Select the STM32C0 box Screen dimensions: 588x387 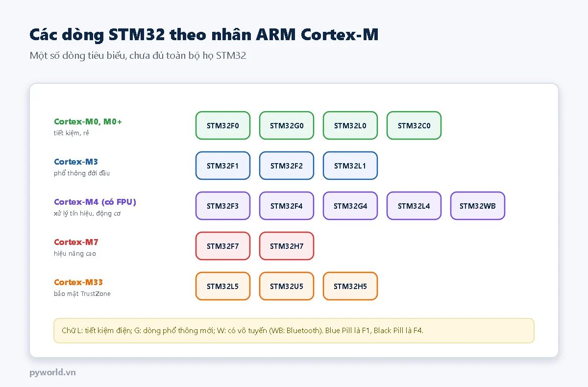click(414, 125)
